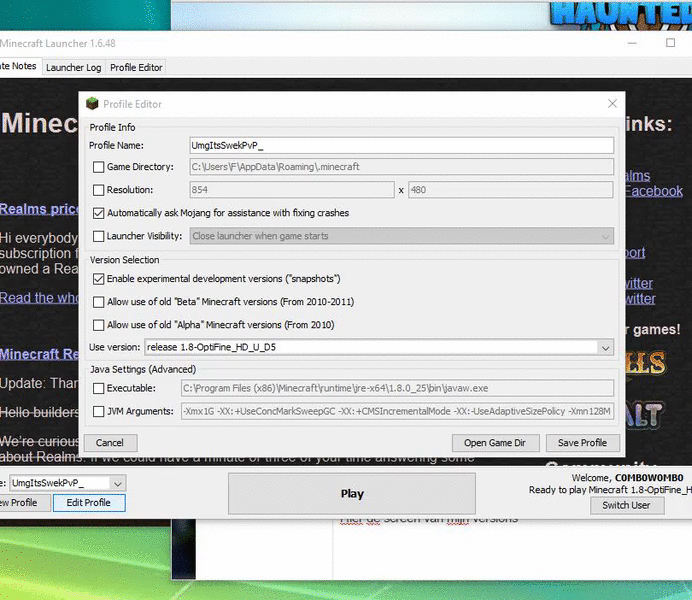Click the Switch User button

tap(627, 506)
